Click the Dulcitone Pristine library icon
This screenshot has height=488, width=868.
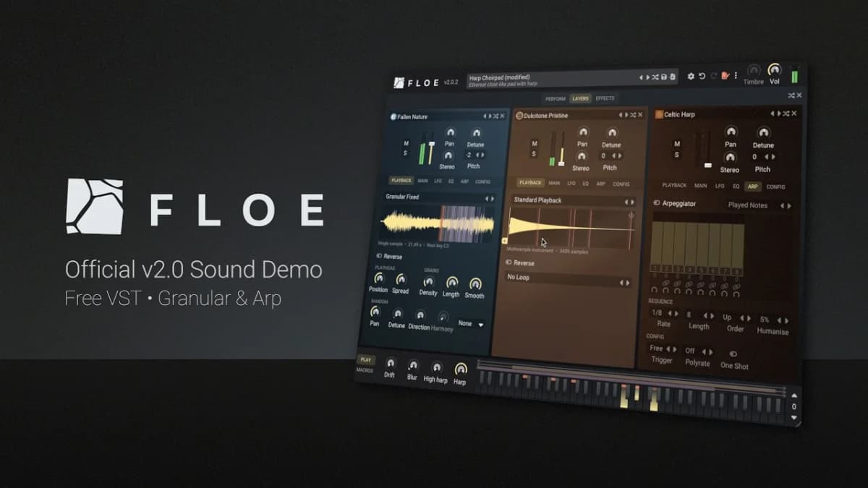519,116
